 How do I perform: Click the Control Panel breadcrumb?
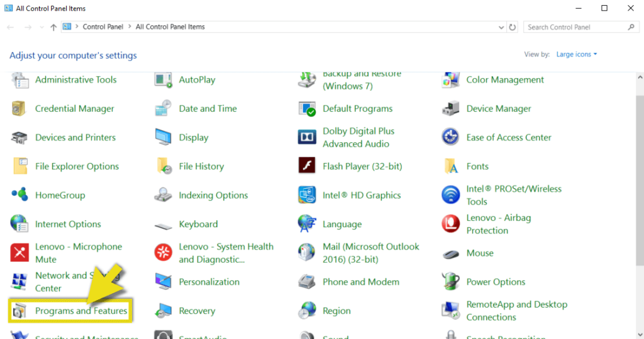[103, 26]
